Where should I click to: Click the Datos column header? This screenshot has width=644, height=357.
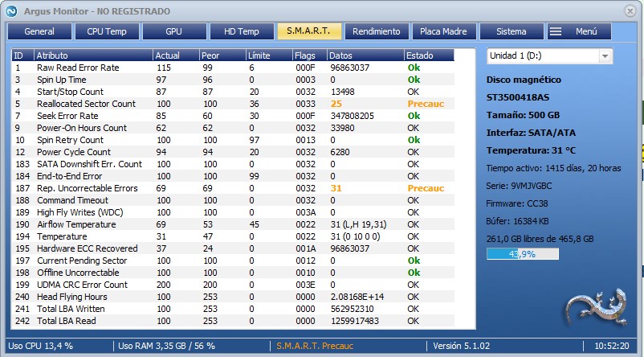pos(365,55)
